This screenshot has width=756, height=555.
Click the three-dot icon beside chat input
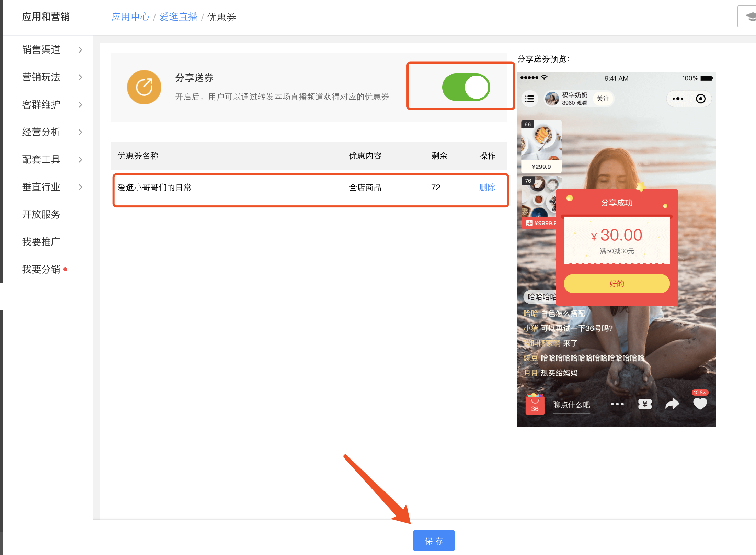[617, 404]
